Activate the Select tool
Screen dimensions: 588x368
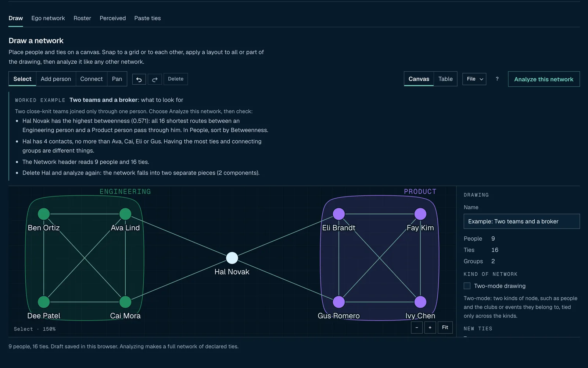click(x=22, y=79)
